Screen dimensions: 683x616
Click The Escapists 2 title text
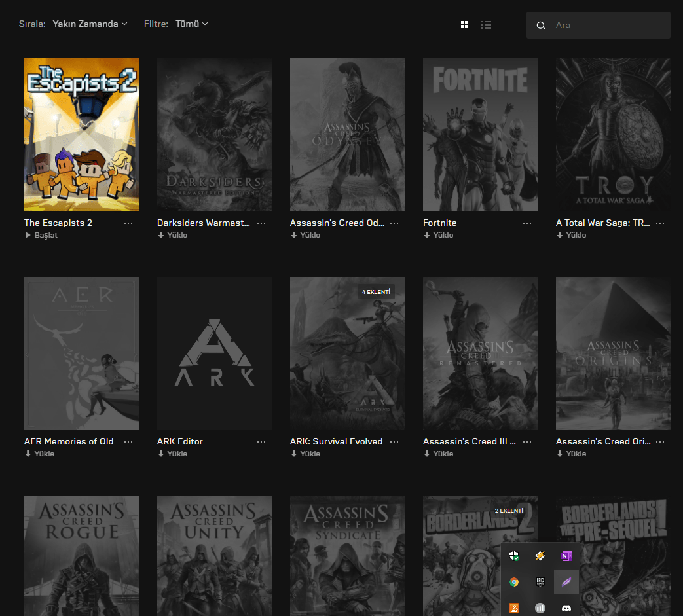pos(58,223)
